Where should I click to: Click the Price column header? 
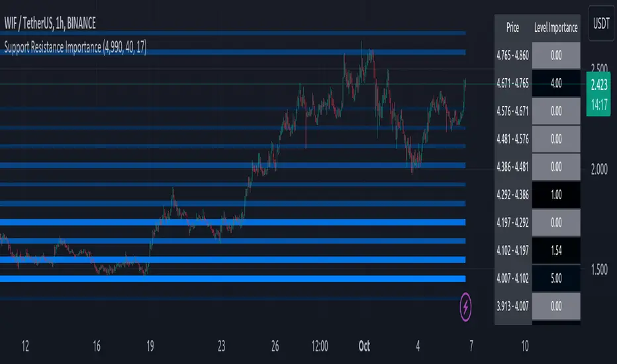512,28
